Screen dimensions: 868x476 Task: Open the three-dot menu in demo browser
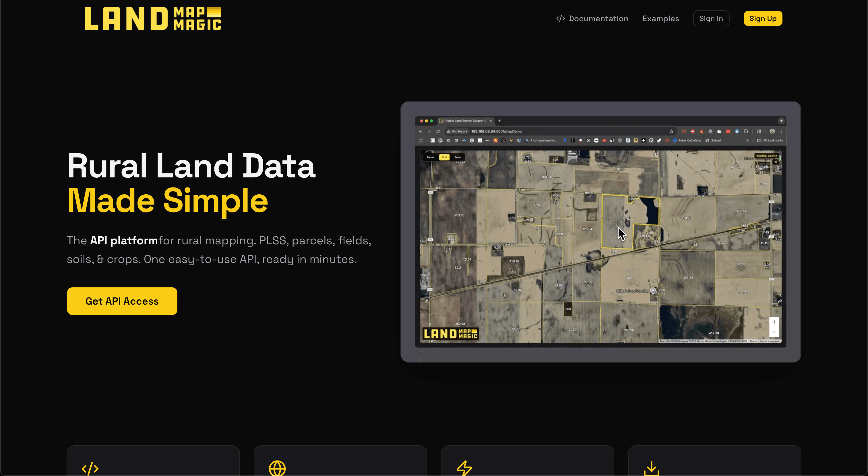tap(781, 131)
